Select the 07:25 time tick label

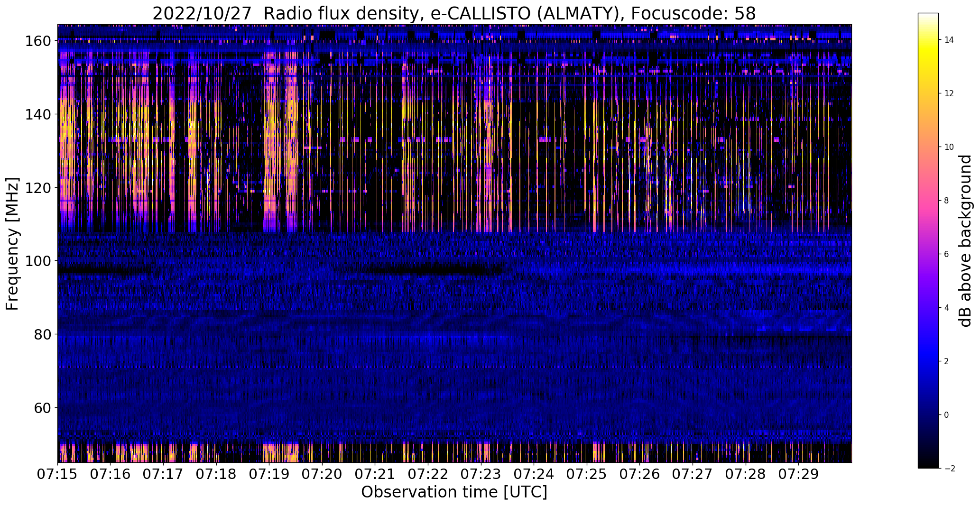(587, 474)
